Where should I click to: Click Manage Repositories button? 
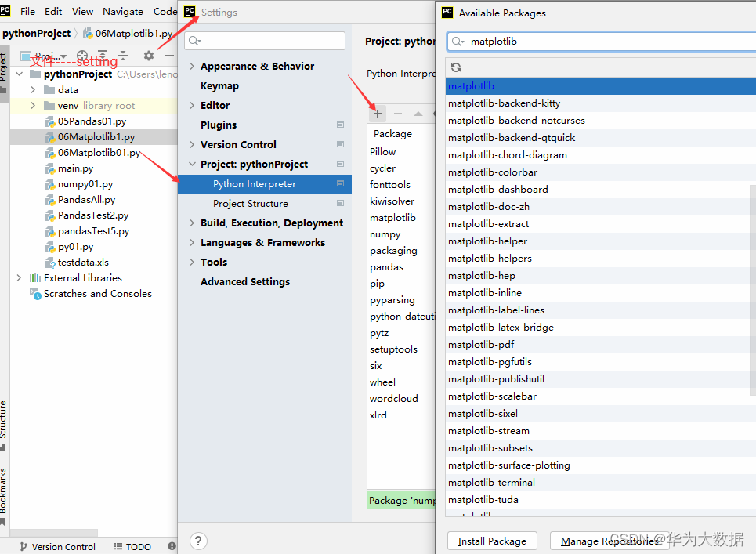610,541
